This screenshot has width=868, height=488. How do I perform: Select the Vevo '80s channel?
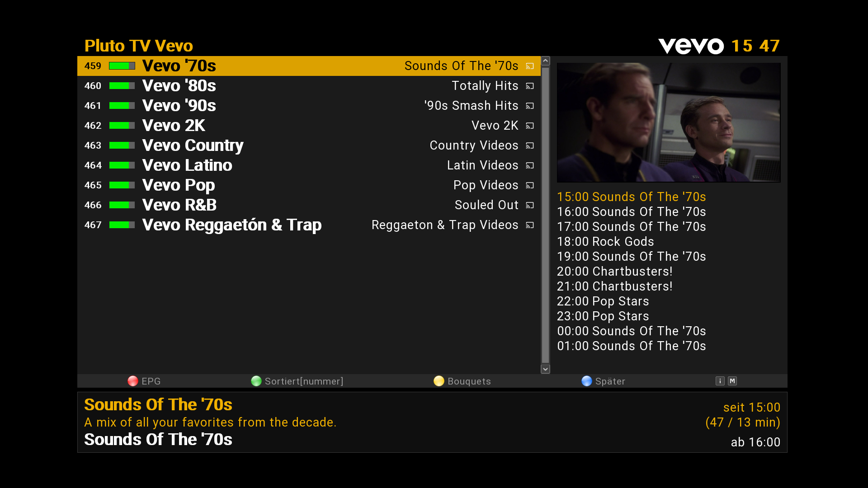tap(309, 86)
